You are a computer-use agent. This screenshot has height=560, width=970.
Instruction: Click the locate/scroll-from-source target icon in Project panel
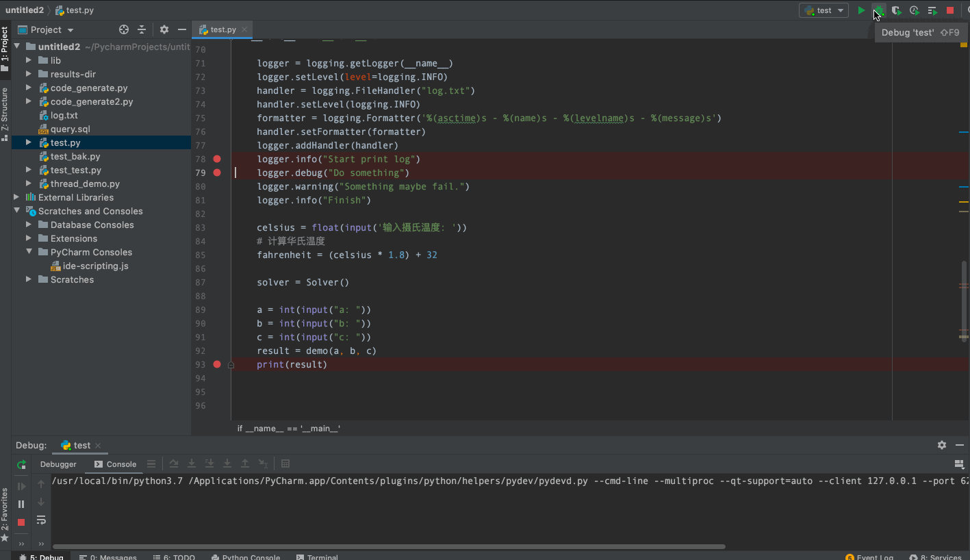point(124,29)
